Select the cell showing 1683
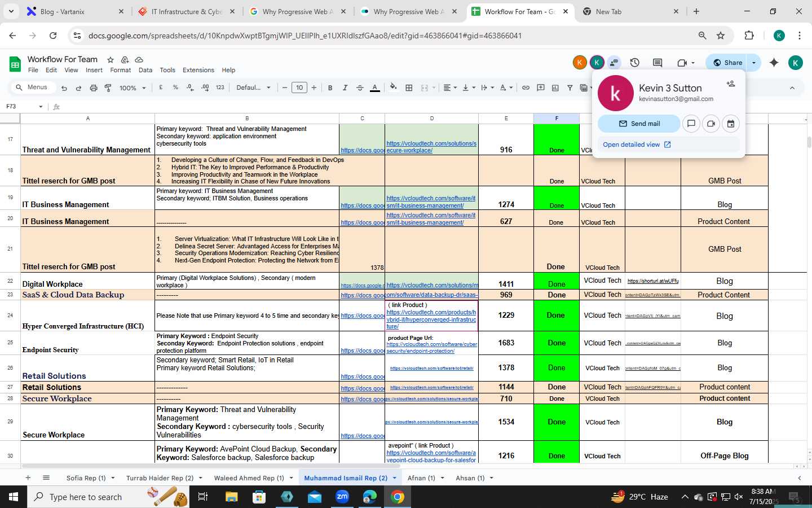 (506, 343)
